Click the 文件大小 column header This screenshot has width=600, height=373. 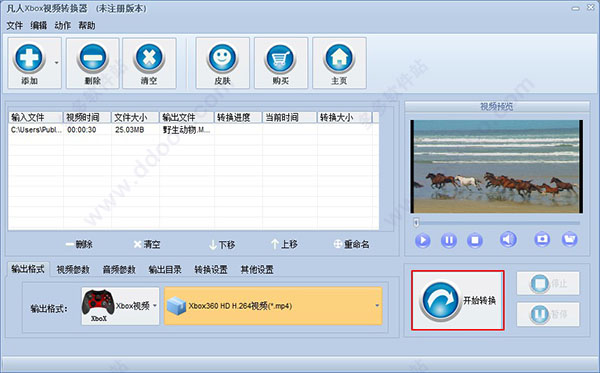(135, 117)
